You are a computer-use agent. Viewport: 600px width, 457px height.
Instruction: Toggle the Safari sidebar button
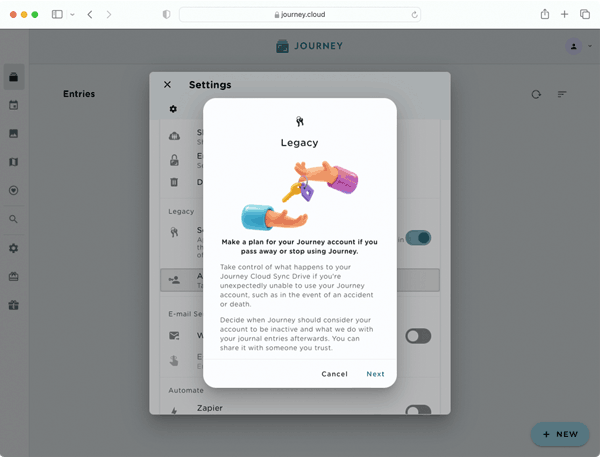point(57,15)
